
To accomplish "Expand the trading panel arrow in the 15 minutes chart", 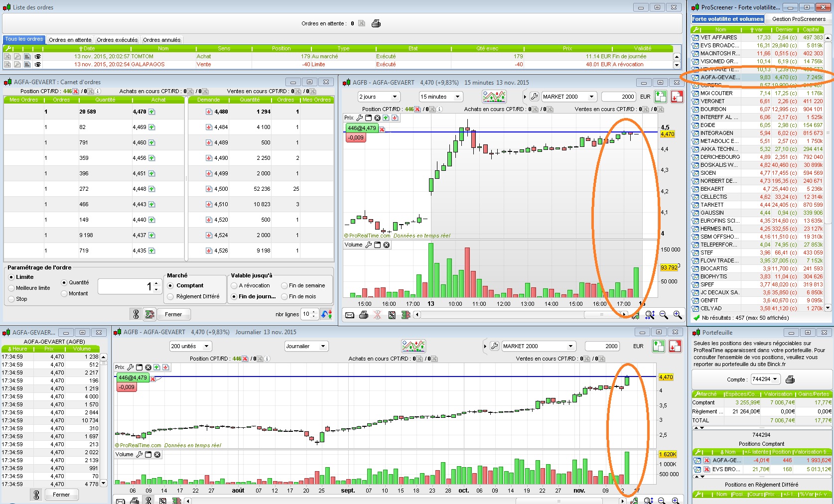I will (x=525, y=97).
